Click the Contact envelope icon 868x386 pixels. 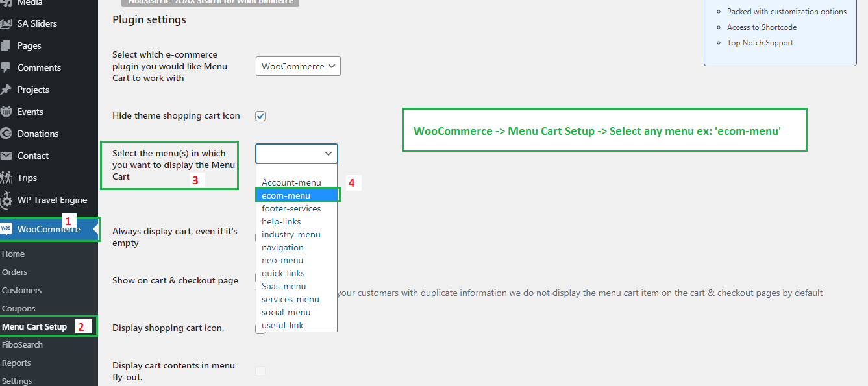[6, 156]
